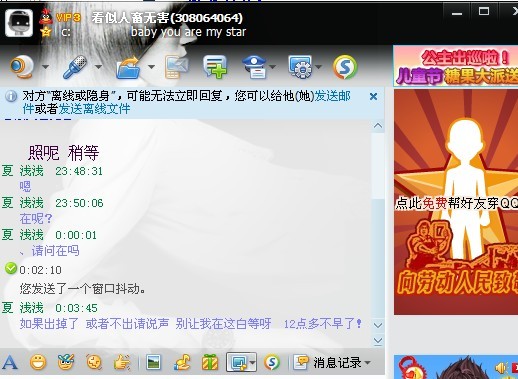Click 点此免费帮好友穿QQ秀 text
Screen dimensions: 518x379
click(x=457, y=203)
